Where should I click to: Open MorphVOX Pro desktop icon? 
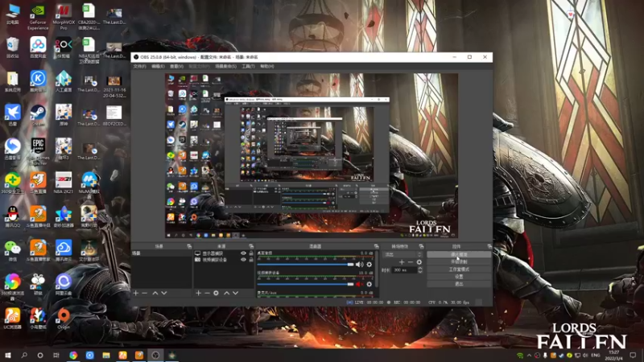tap(64, 16)
